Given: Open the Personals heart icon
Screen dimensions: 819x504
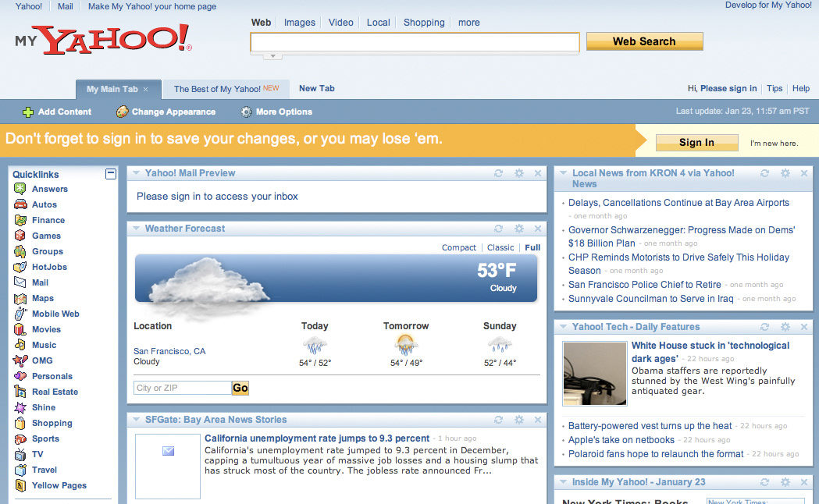Looking at the screenshot, I should pyautogui.click(x=20, y=376).
